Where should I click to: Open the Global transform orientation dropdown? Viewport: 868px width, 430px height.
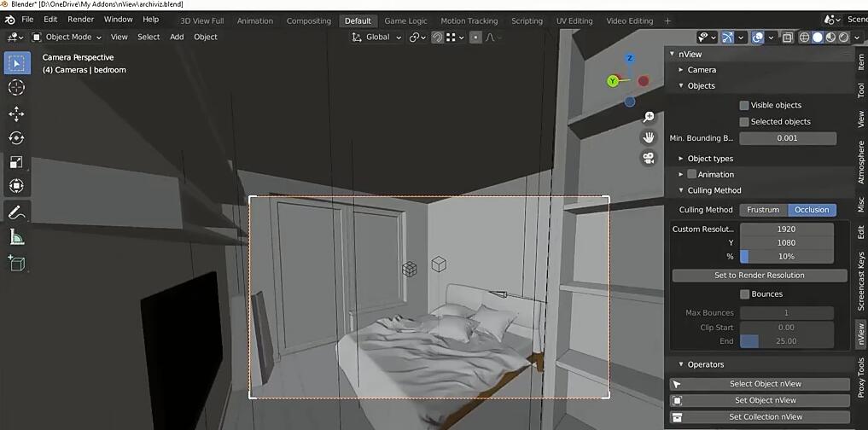tap(377, 37)
